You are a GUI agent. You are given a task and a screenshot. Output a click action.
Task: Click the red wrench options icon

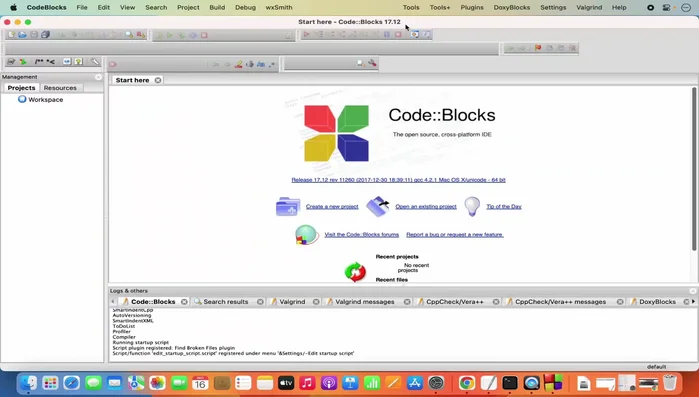tap(372, 63)
